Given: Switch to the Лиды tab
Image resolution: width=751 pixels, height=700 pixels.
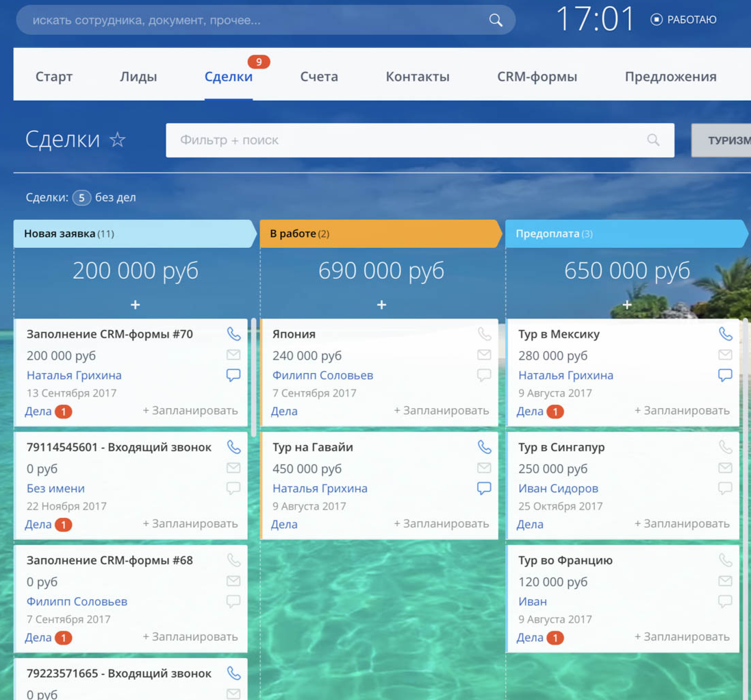Looking at the screenshot, I should pyautogui.click(x=138, y=77).
